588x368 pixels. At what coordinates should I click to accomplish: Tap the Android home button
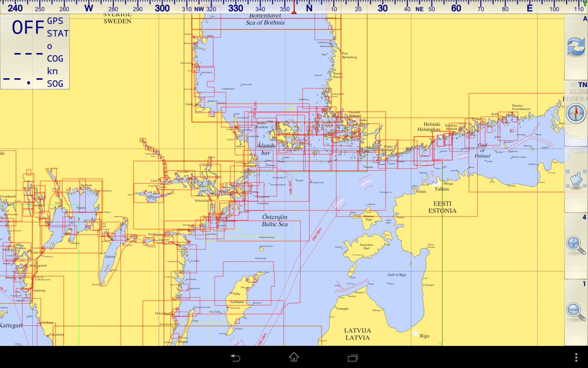click(x=294, y=357)
